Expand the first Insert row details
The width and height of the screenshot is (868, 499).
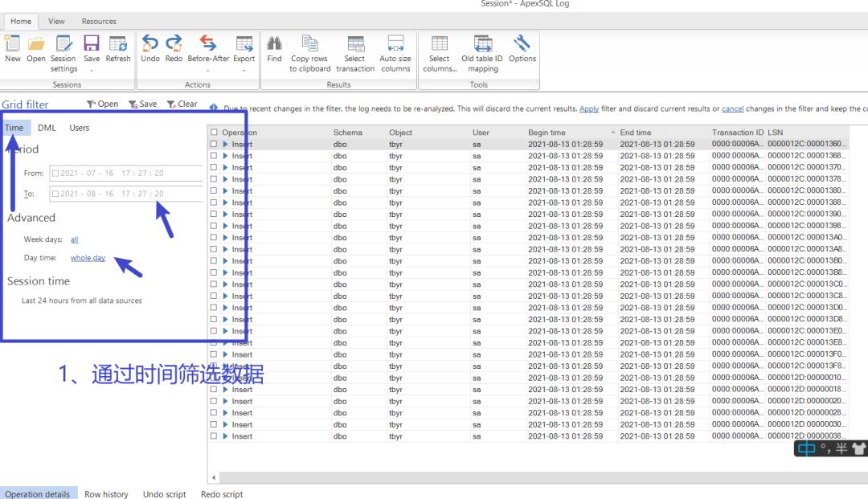pos(223,145)
